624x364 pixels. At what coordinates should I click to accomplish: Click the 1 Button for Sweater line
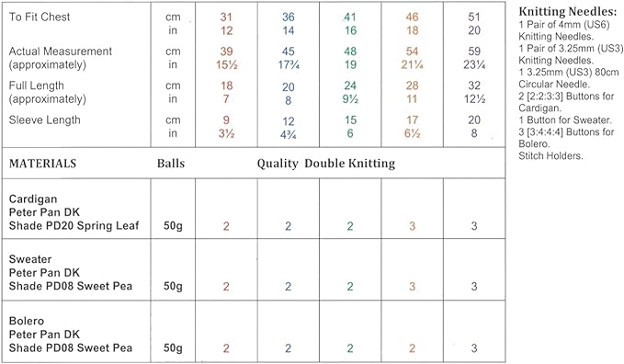565,119
